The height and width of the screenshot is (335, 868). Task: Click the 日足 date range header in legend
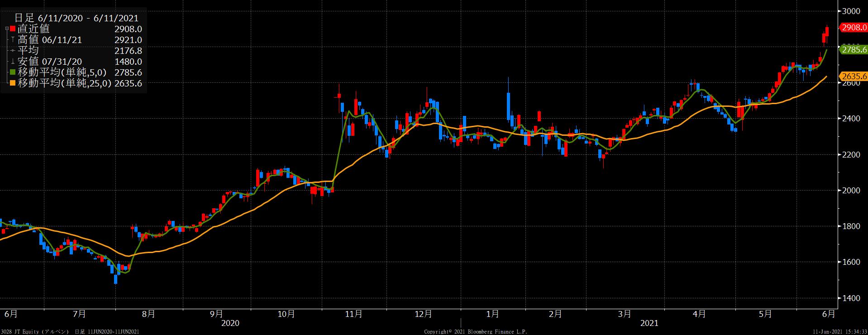pyautogui.click(x=76, y=18)
